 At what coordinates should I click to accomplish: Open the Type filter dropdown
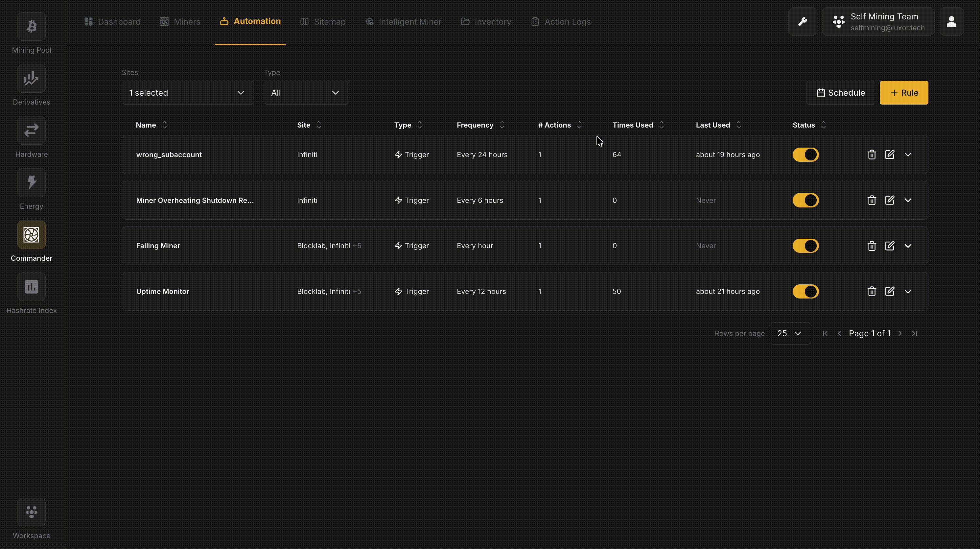tap(306, 93)
